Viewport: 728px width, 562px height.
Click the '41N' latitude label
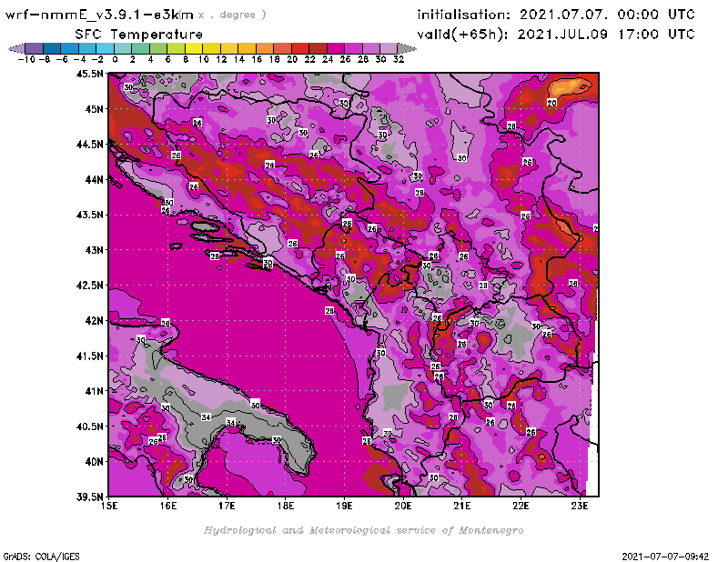[x=94, y=391]
